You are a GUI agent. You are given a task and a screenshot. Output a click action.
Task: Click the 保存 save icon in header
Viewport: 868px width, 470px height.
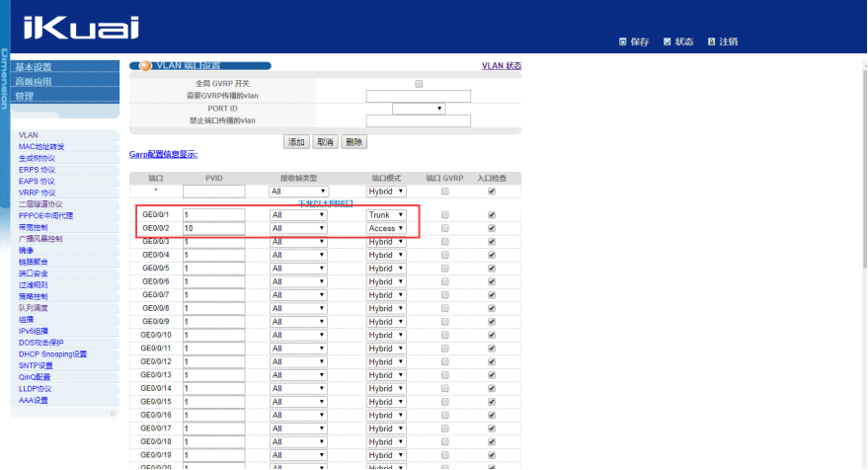click(623, 41)
